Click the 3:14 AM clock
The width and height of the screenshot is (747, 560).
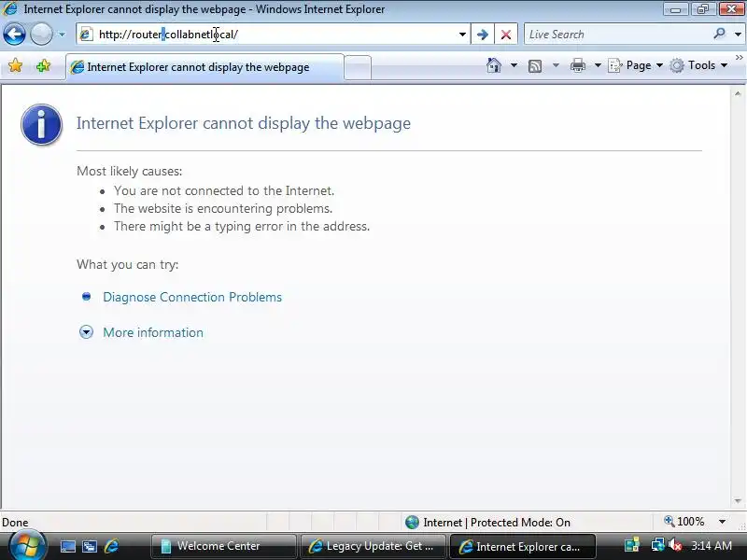(712, 546)
